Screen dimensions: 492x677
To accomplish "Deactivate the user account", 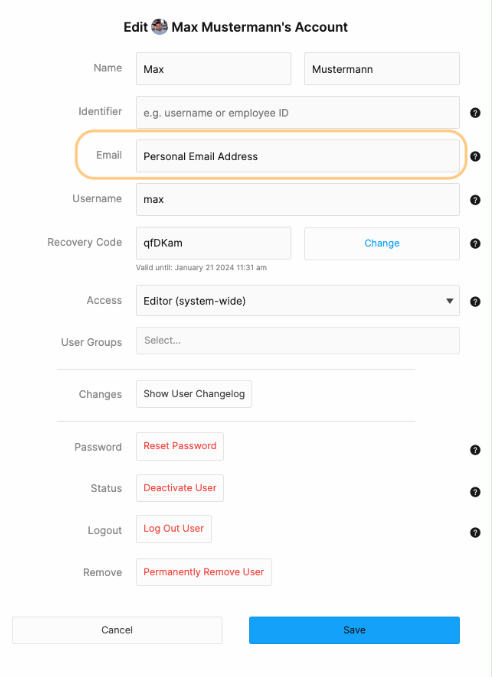I will (x=180, y=488).
